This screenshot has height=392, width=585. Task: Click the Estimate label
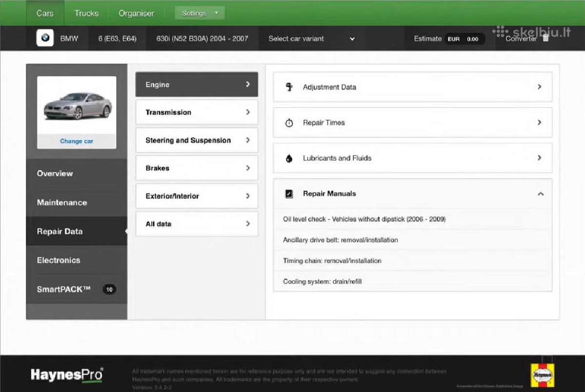428,39
